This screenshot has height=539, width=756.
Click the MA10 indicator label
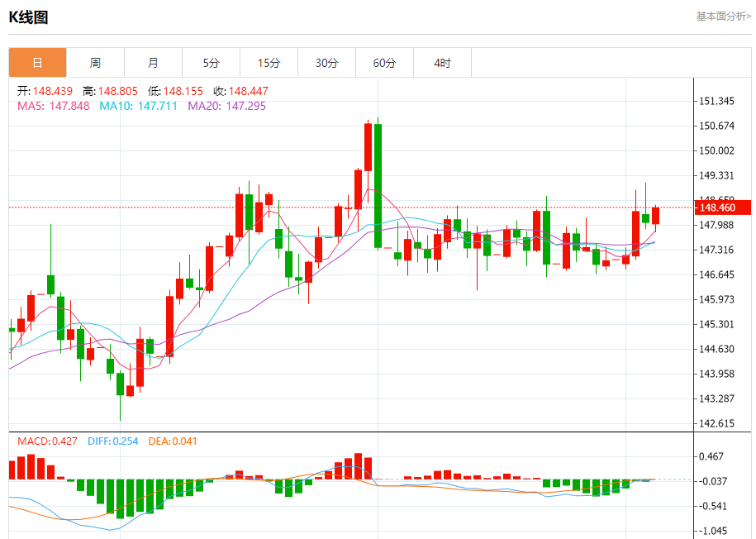click(x=138, y=106)
